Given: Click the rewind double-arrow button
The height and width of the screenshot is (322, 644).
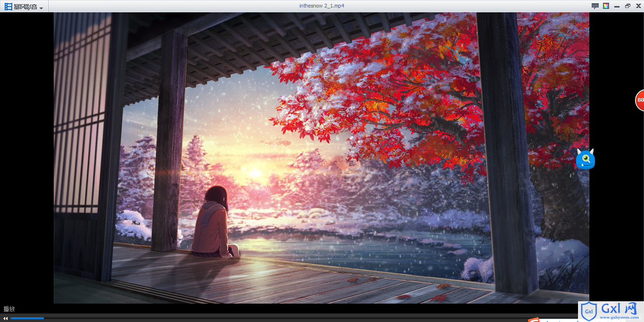Looking at the screenshot, I should click(x=6, y=318).
